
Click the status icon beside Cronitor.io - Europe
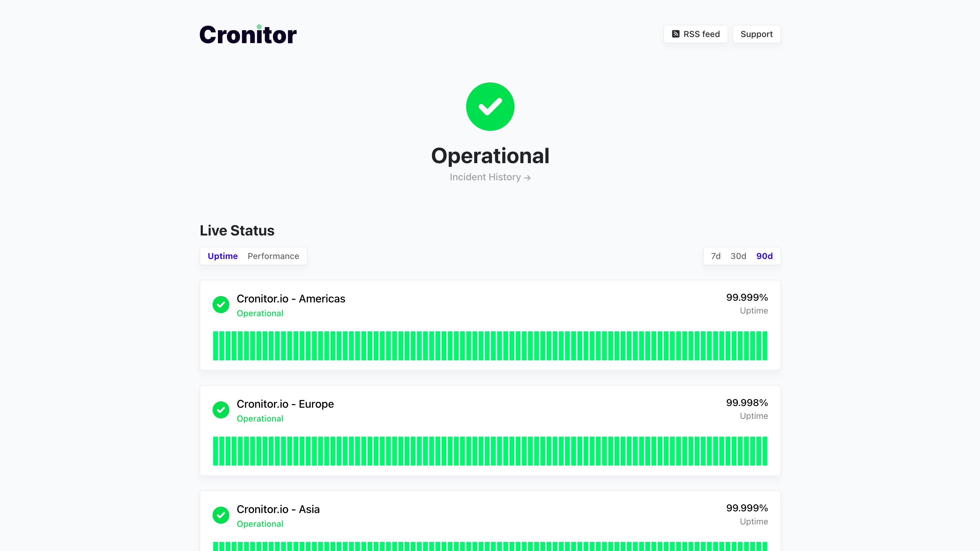click(221, 410)
